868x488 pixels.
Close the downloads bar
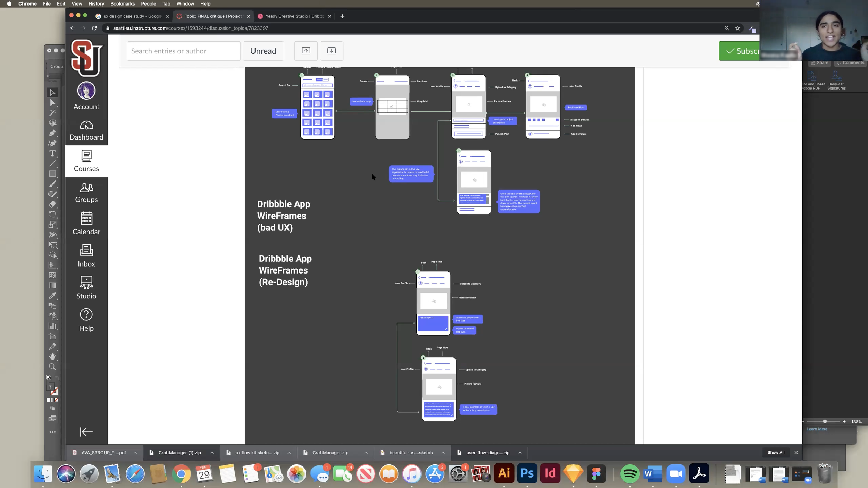tap(796, 452)
